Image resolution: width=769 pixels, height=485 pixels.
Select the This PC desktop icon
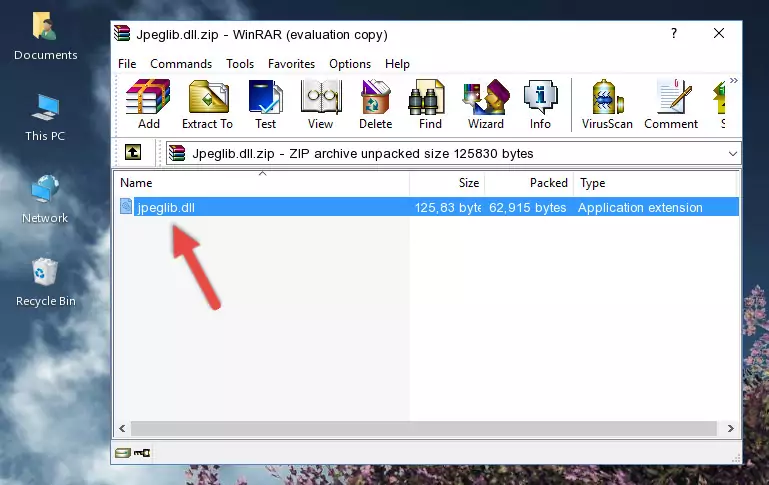pos(45,118)
